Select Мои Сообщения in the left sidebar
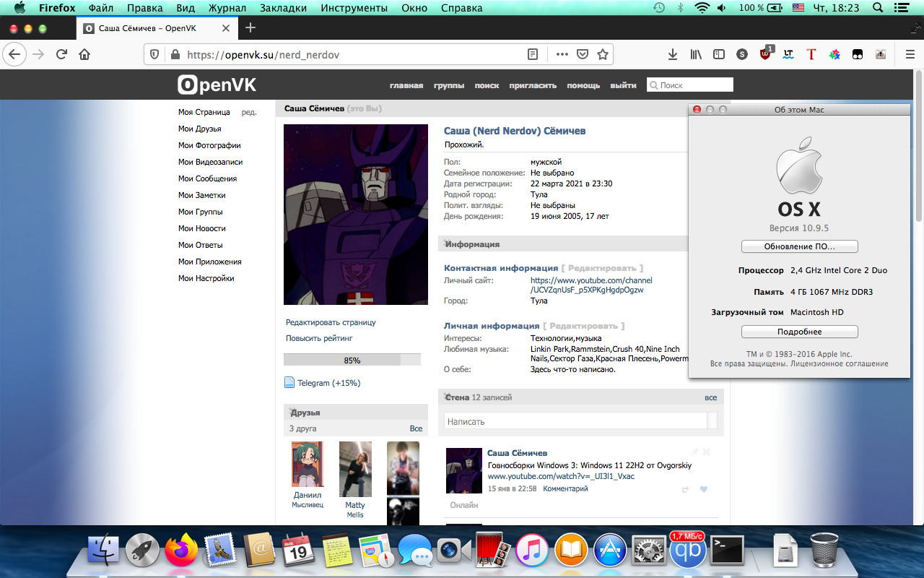The image size is (924, 578). (x=207, y=178)
